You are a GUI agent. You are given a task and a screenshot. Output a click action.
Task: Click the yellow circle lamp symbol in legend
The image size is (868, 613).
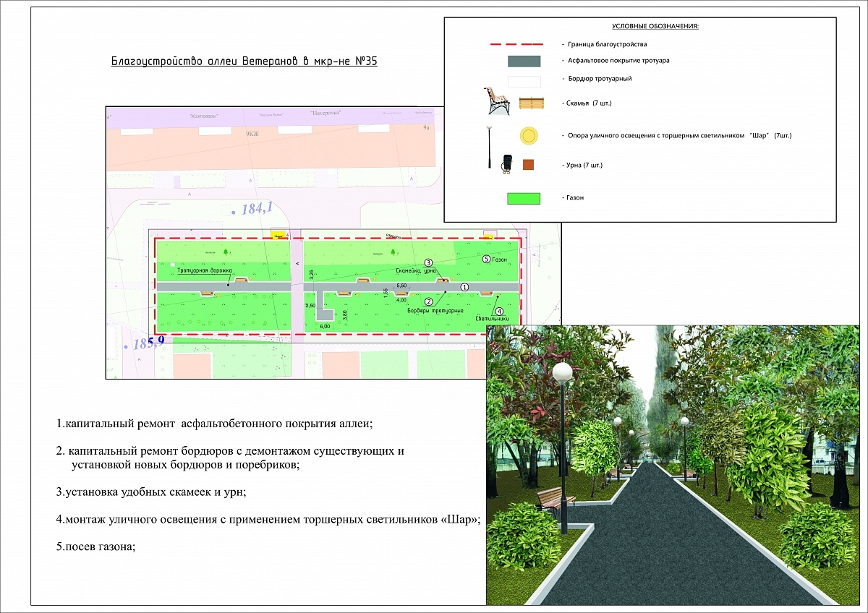[529, 135]
